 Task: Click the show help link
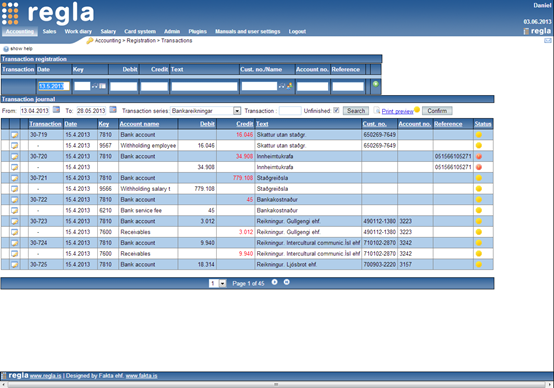(x=21, y=49)
